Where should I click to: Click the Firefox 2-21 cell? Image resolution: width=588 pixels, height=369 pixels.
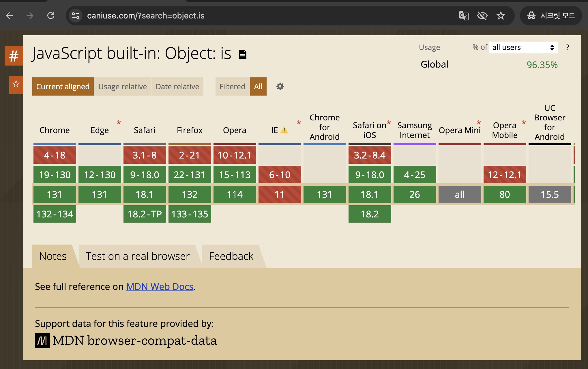click(x=190, y=155)
